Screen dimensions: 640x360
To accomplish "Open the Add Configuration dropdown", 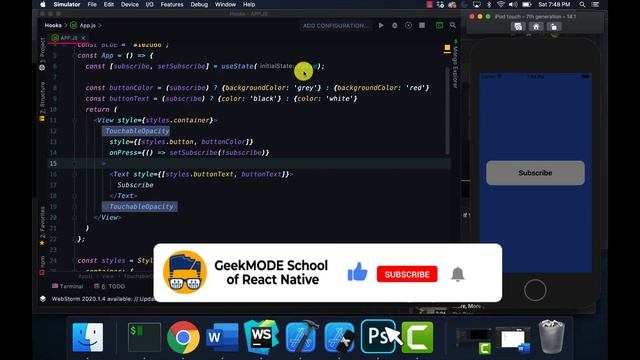I will click(x=336, y=25).
